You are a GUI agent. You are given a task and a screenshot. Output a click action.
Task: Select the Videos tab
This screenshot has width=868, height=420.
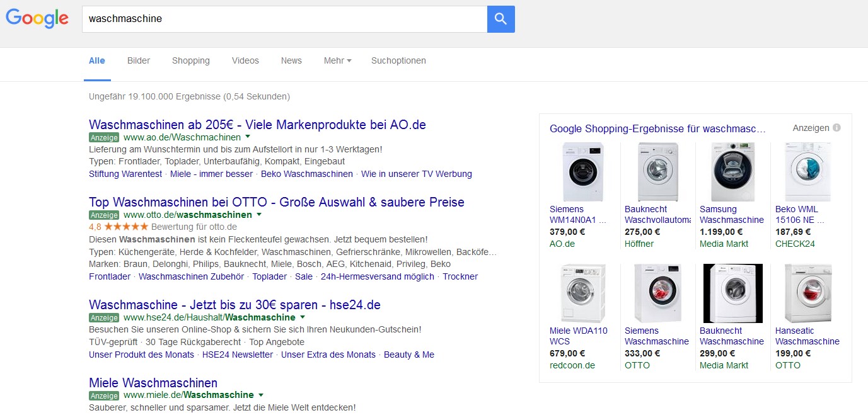coord(245,60)
